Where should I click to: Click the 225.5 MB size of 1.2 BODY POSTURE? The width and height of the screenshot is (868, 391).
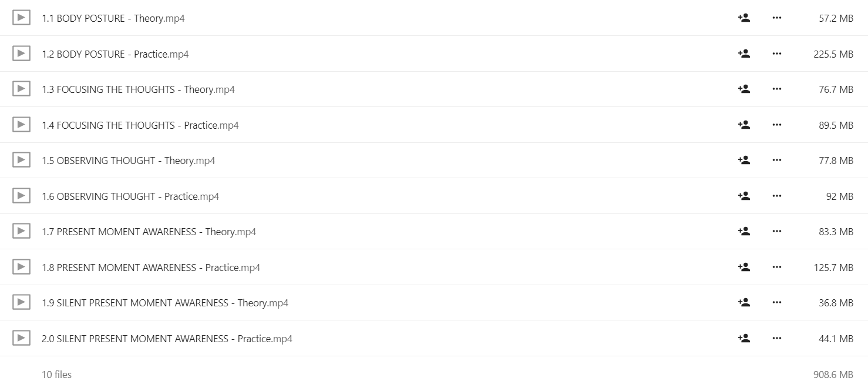coord(833,54)
